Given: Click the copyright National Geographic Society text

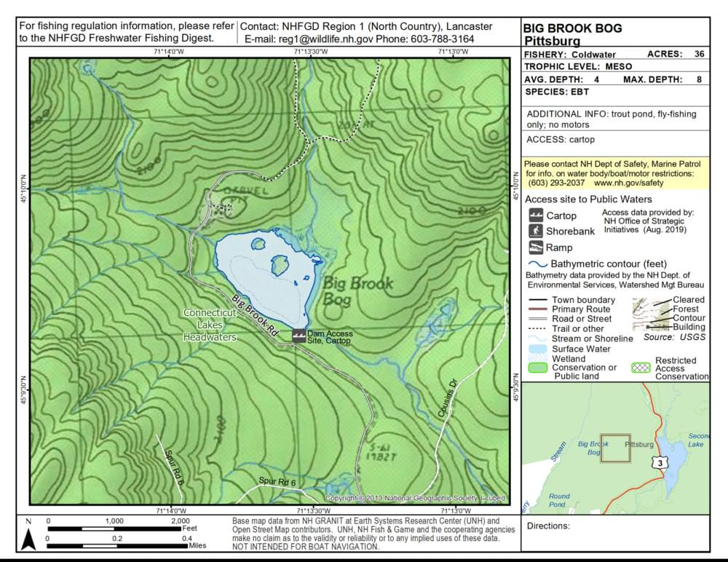Looking at the screenshot, I should 415,498.
